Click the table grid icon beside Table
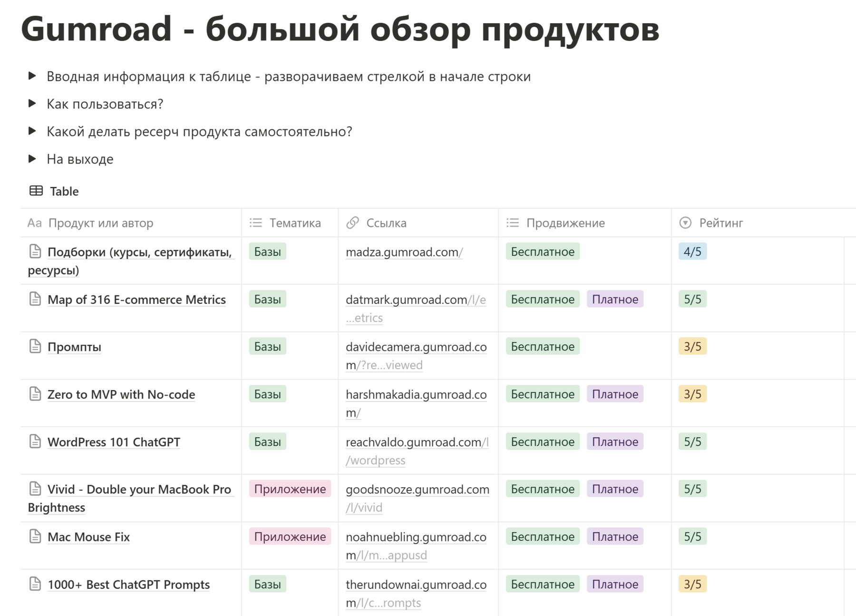Viewport: 856px width, 616px height. point(36,191)
